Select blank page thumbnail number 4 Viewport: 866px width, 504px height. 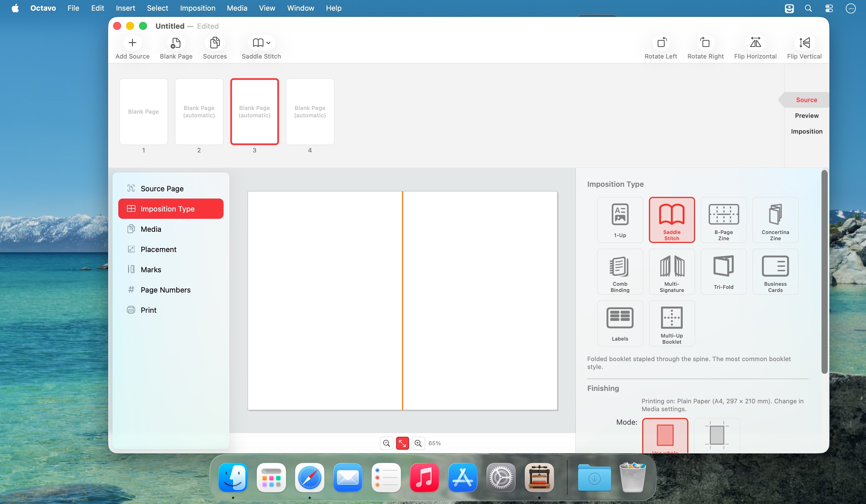310,112
